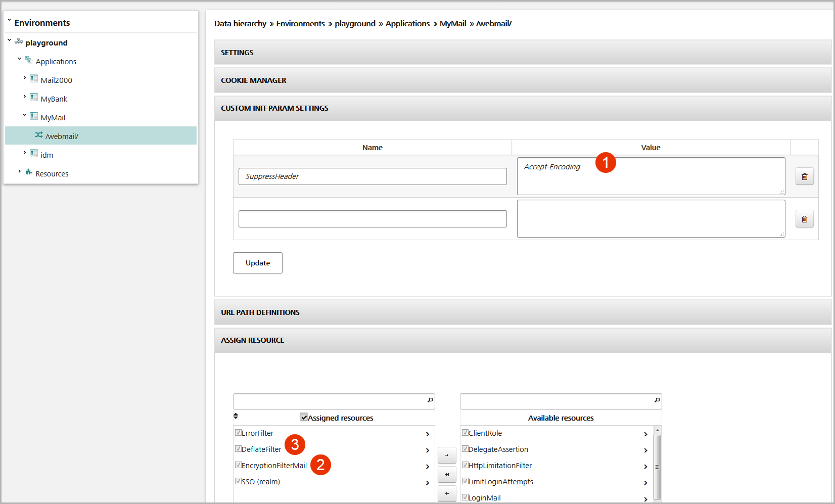
Task: Toggle the ErrorFilter checkbox
Action: point(238,433)
